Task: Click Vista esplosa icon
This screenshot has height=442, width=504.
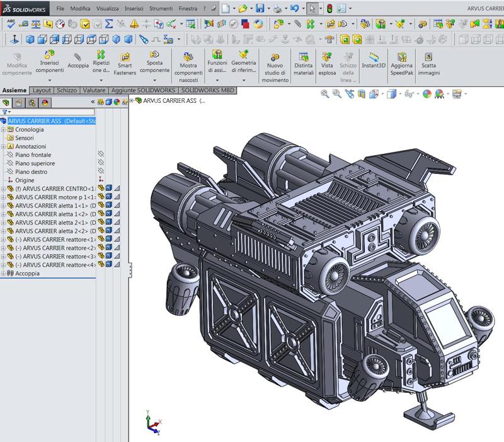Action: (x=327, y=62)
